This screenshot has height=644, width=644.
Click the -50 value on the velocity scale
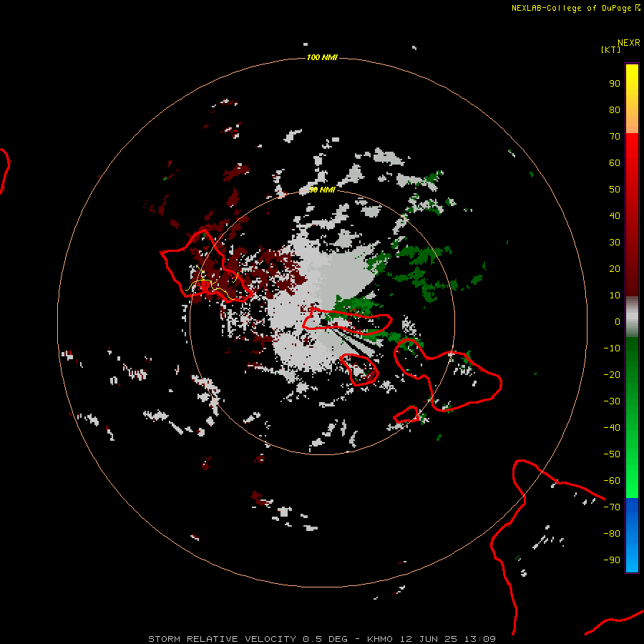(612, 454)
